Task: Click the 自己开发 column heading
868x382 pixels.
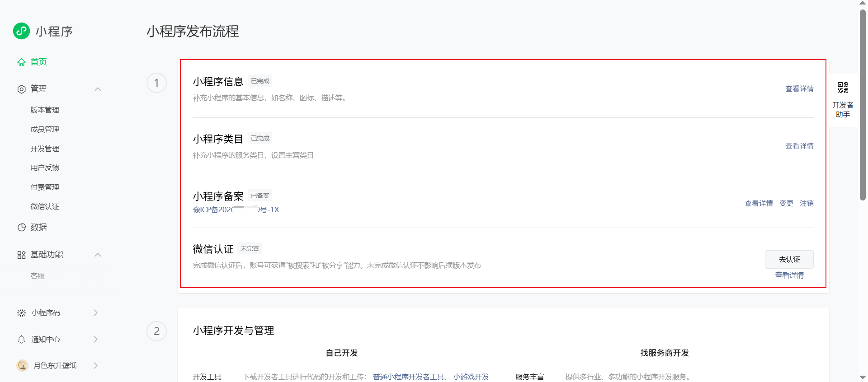Action: pos(342,353)
